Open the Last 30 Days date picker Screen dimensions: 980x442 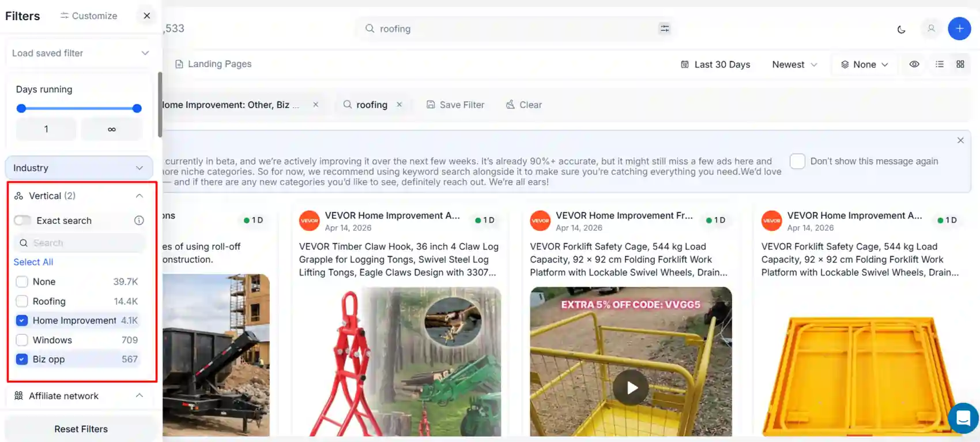(715, 65)
